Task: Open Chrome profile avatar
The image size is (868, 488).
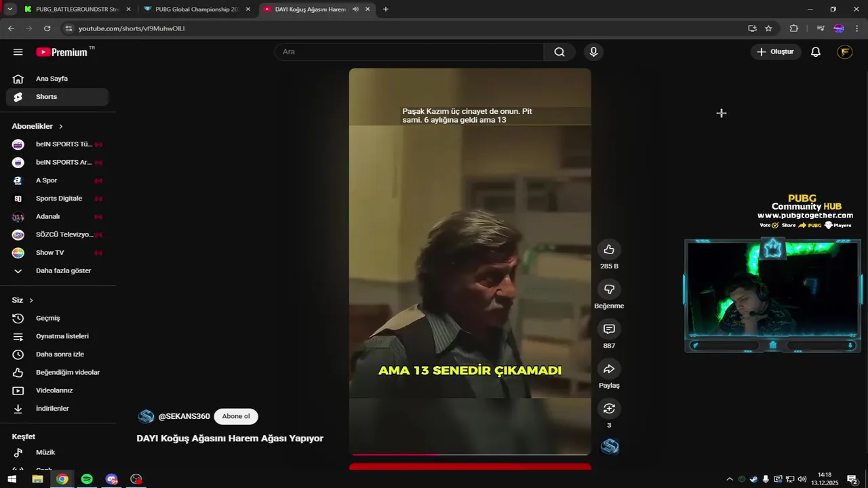Action: [839, 28]
